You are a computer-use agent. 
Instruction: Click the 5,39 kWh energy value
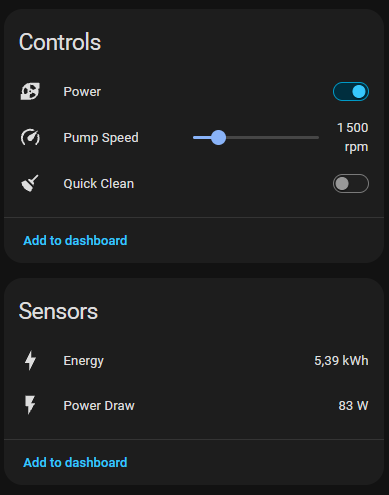point(341,361)
